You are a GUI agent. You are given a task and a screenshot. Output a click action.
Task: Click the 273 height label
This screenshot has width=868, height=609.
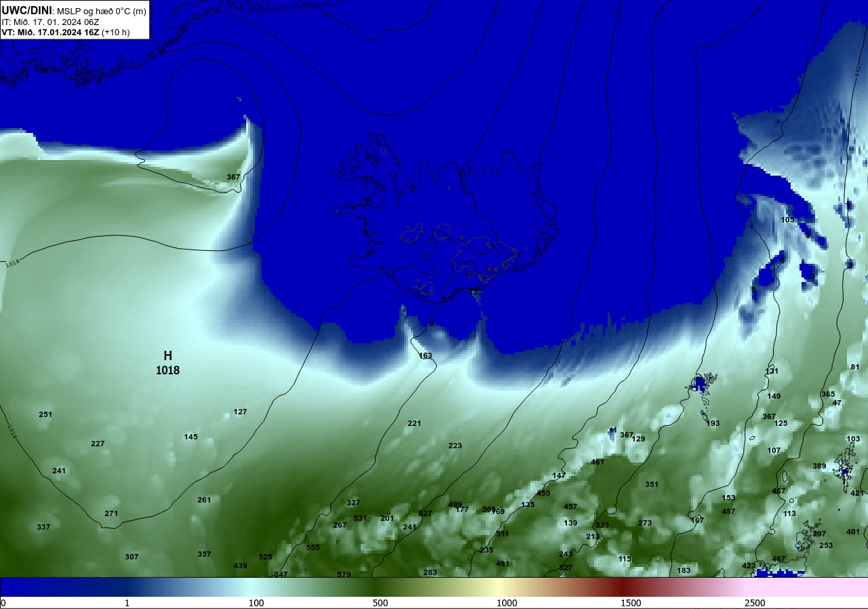click(645, 523)
